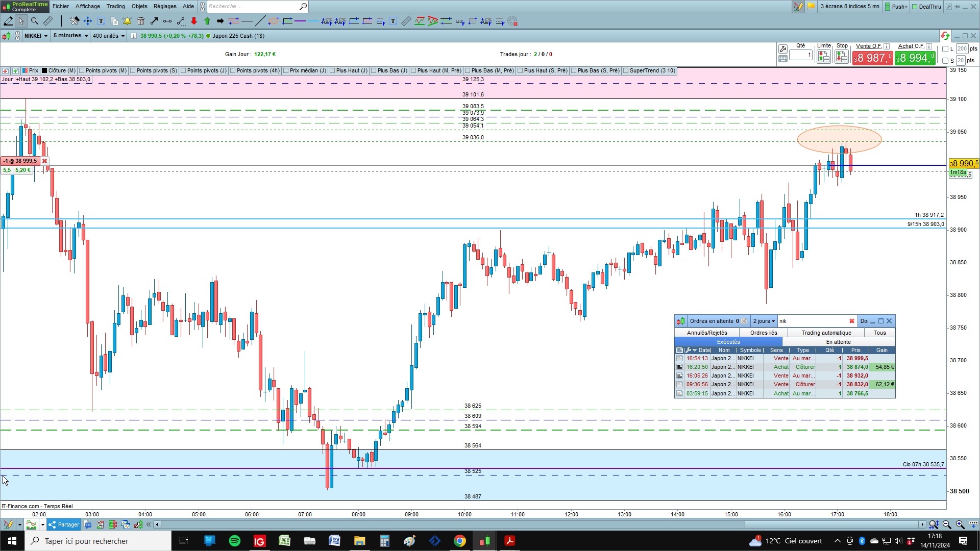Switch to the Annulés/Rejetés tab
The height and width of the screenshot is (551, 980).
coord(707,333)
